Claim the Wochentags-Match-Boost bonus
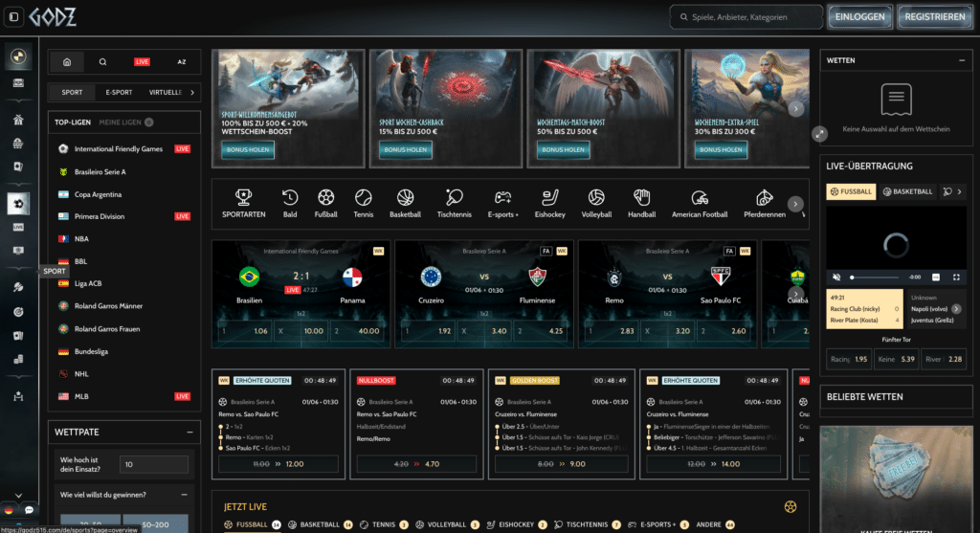 pos(563,150)
